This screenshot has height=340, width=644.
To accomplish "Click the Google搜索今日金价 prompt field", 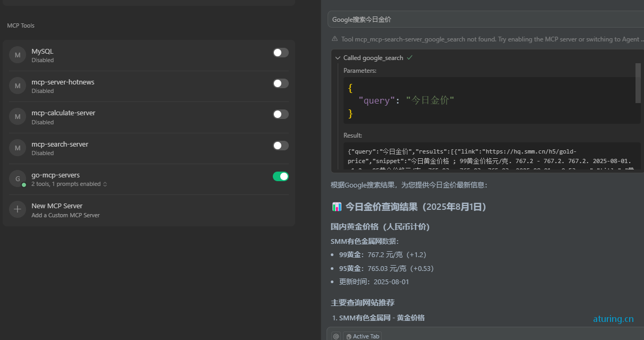I will point(486,19).
